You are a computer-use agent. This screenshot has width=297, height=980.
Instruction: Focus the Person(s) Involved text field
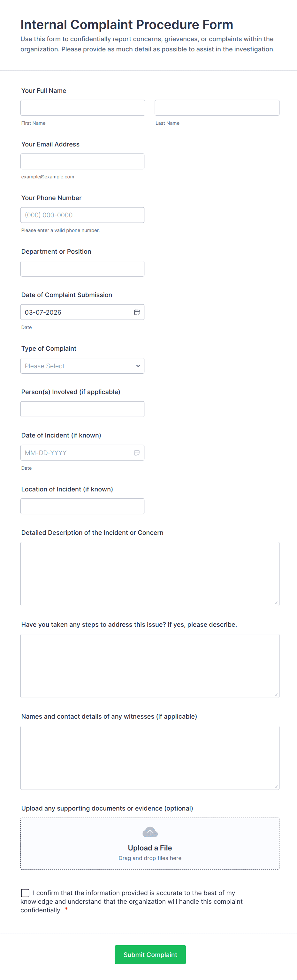(x=82, y=409)
